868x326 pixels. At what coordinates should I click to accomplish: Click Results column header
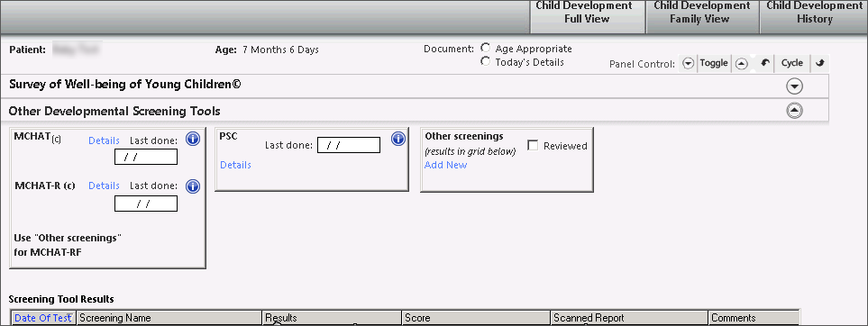[x=331, y=318]
